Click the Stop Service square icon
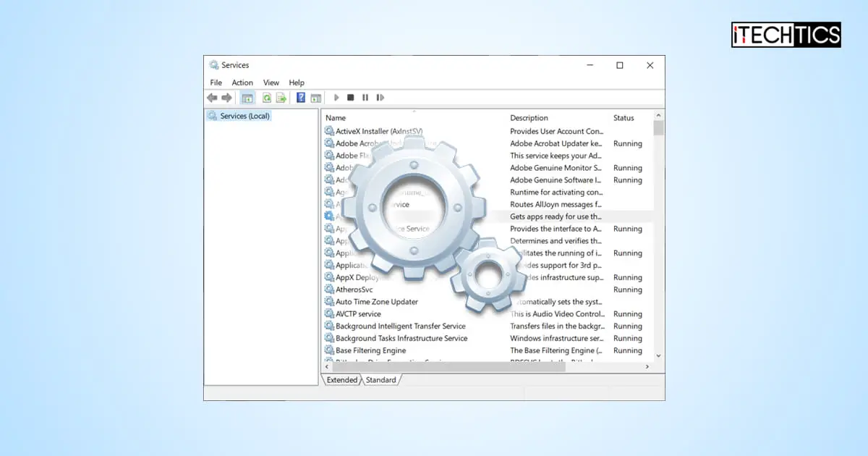 point(351,98)
